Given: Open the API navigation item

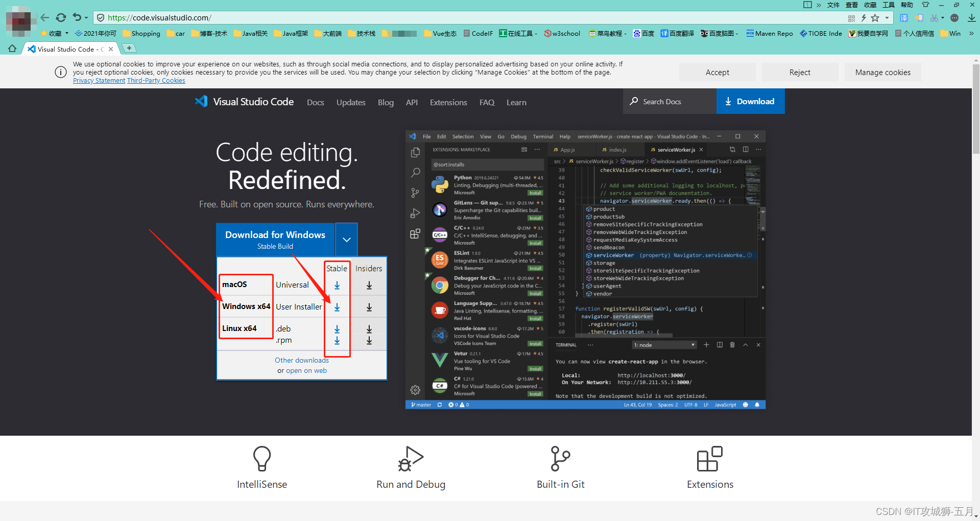Looking at the screenshot, I should 412,103.
